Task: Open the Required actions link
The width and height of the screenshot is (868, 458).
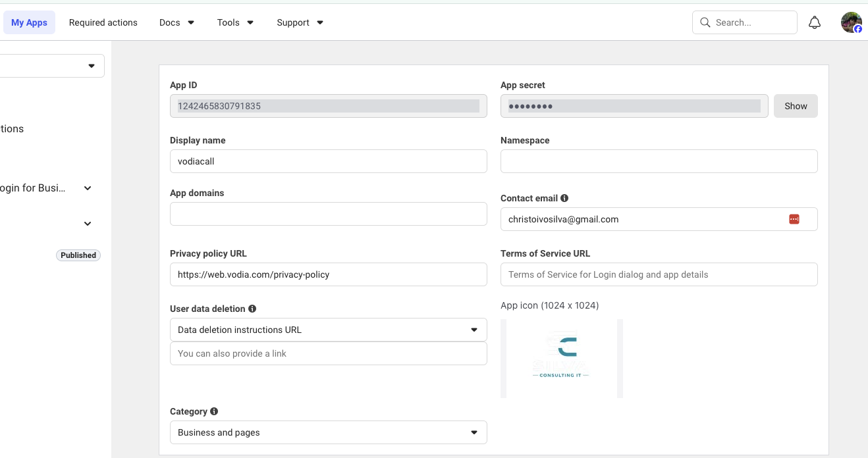Action: tap(103, 22)
